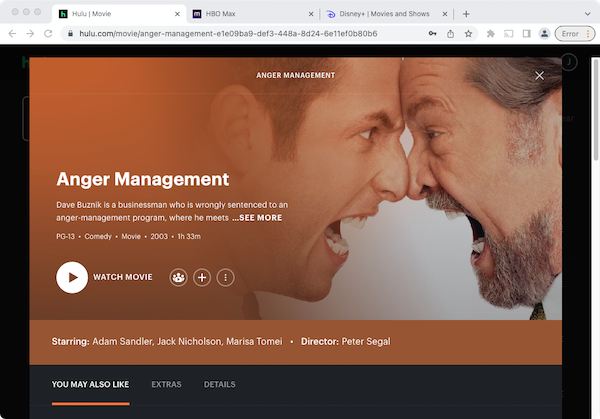Screen dimensions: 600x419
Task: Share this page from the address bar
Action: pos(450,34)
